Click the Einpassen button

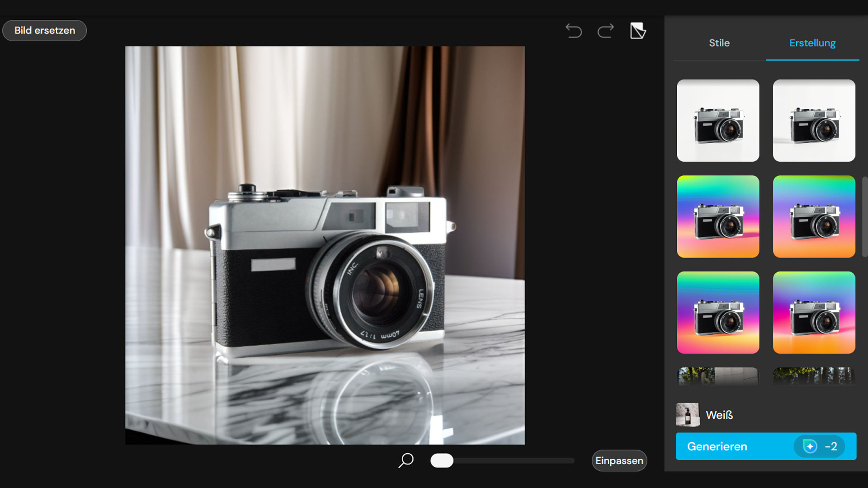[x=619, y=460]
